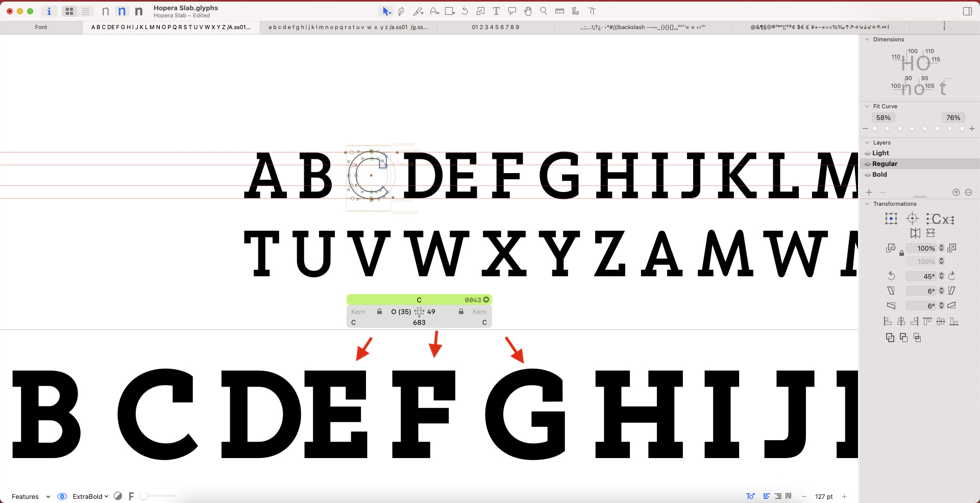Select the Draw (pen) tool
The height and width of the screenshot is (503, 980).
(x=401, y=11)
